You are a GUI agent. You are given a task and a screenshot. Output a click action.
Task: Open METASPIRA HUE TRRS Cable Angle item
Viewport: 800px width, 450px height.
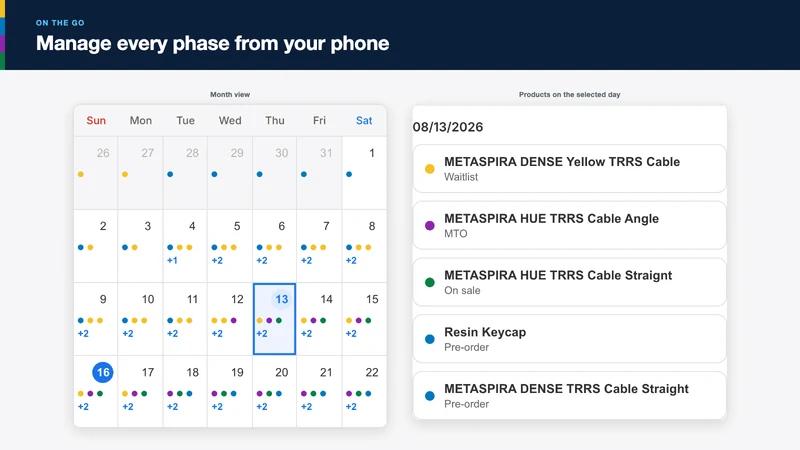click(x=569, y=225)
